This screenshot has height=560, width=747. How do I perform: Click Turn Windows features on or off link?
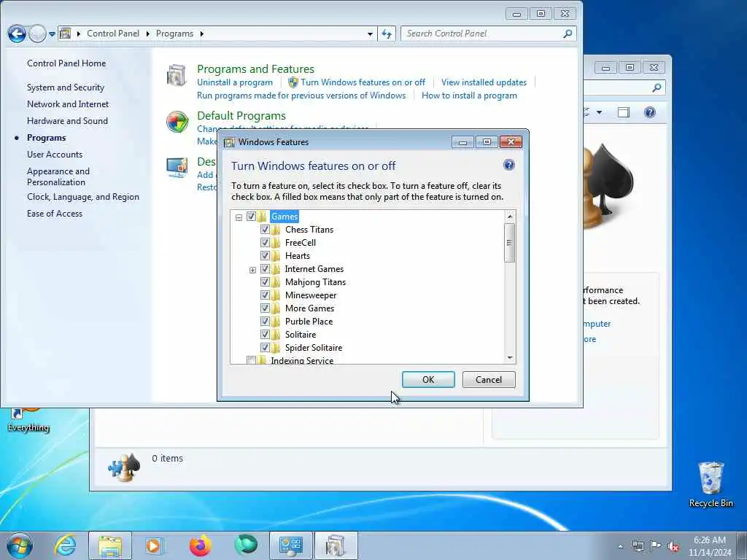[x=363, y=82]
